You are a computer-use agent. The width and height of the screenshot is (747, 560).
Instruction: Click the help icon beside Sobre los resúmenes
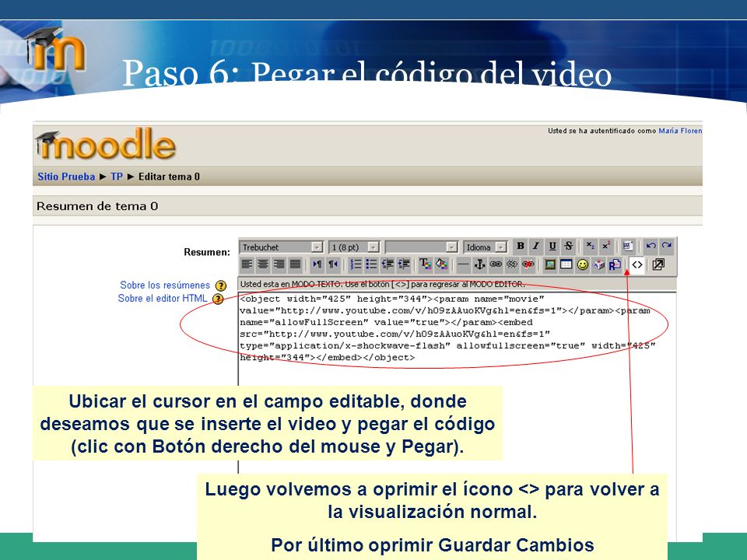pyautogui.click(x=221, y=285)
